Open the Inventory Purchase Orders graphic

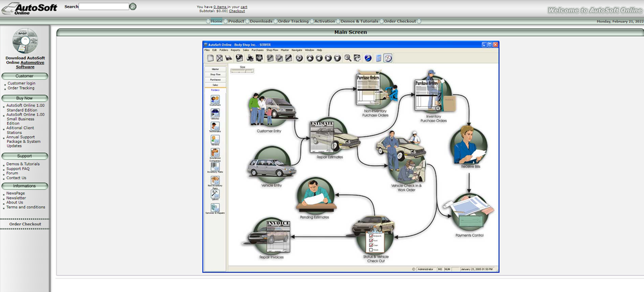click(434, 92)
